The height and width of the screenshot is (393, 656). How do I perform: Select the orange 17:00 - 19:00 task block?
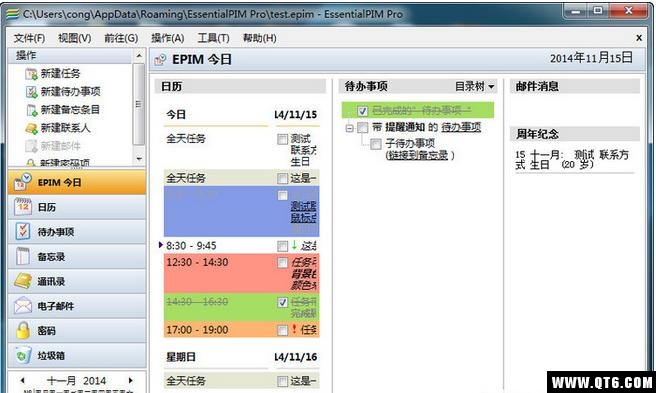(241, 329)
